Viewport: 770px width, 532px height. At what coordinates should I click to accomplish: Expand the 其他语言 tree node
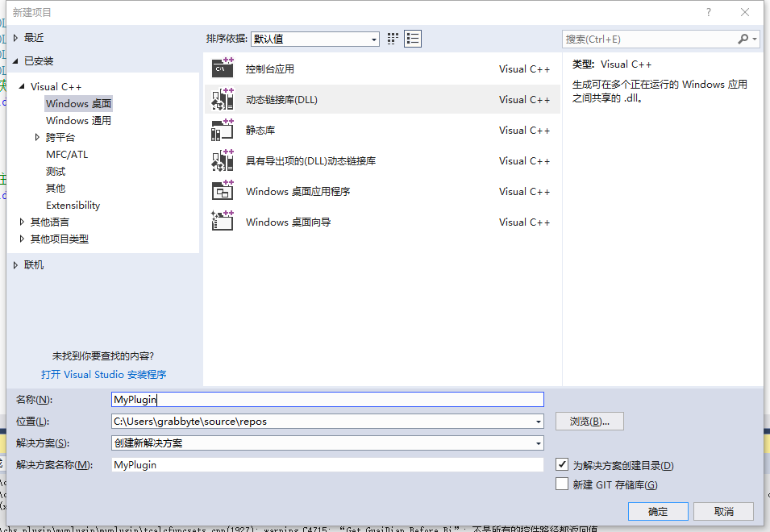(x=22, y=222)
